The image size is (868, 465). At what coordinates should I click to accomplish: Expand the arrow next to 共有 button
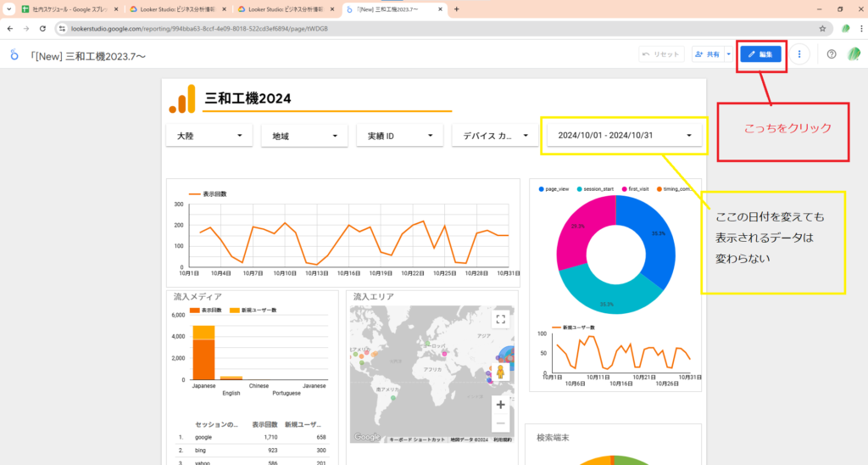click(728, 54)
